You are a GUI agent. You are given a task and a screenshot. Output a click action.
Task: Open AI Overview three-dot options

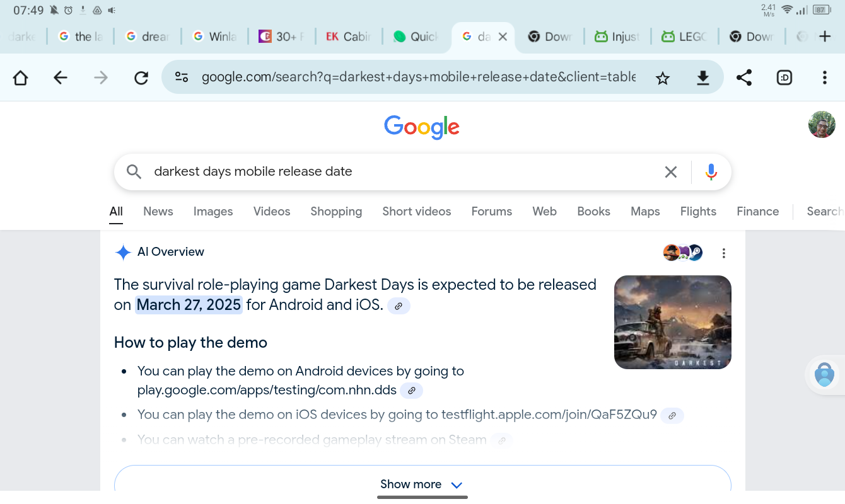pyautogui.click(x=724, y=253)
